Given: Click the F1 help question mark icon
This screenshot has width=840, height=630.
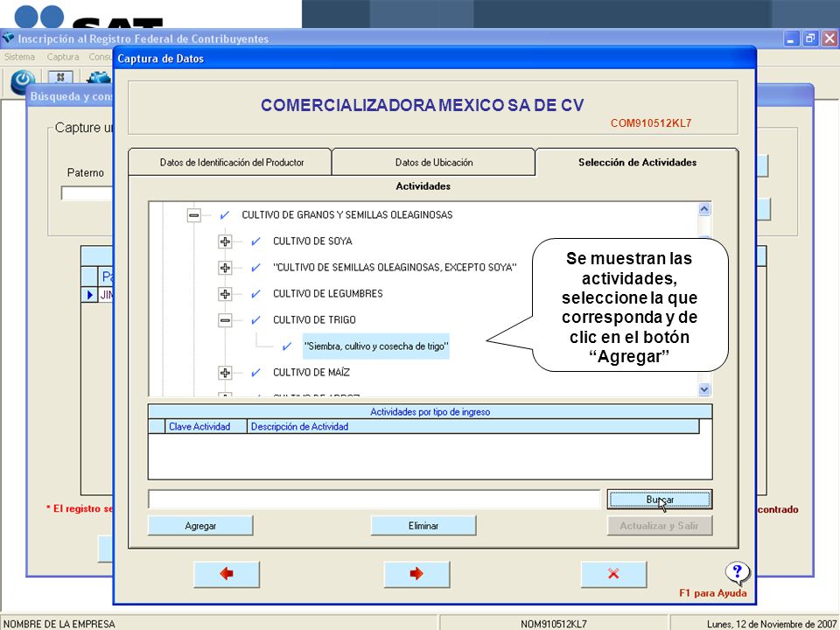Looking at the screenshot, I should point(737,573).
